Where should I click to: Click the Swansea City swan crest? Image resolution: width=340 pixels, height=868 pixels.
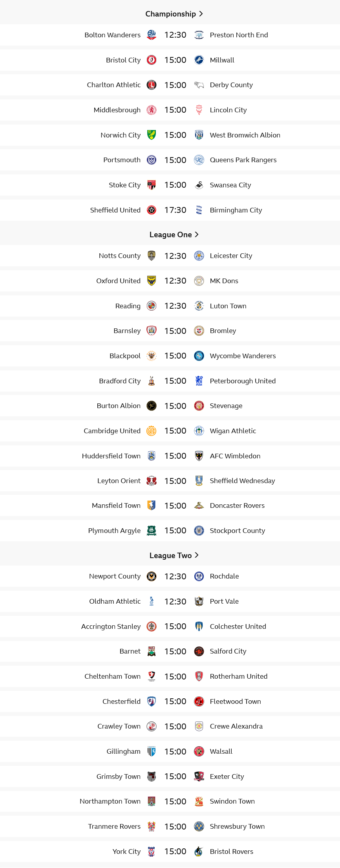click(x=199, y=185)
